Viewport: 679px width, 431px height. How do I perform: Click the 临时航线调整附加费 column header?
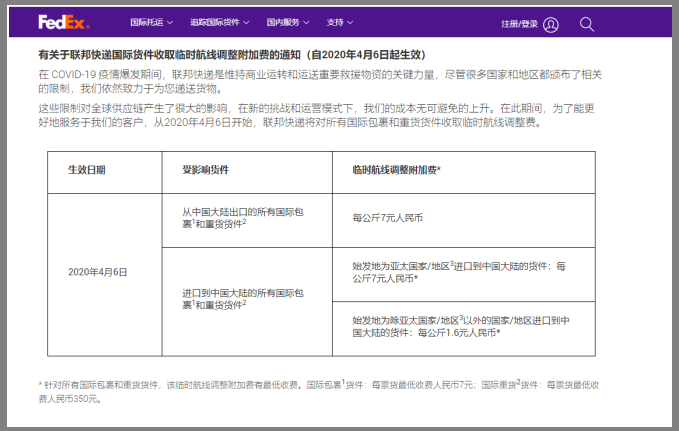click(x=397, y=170)
